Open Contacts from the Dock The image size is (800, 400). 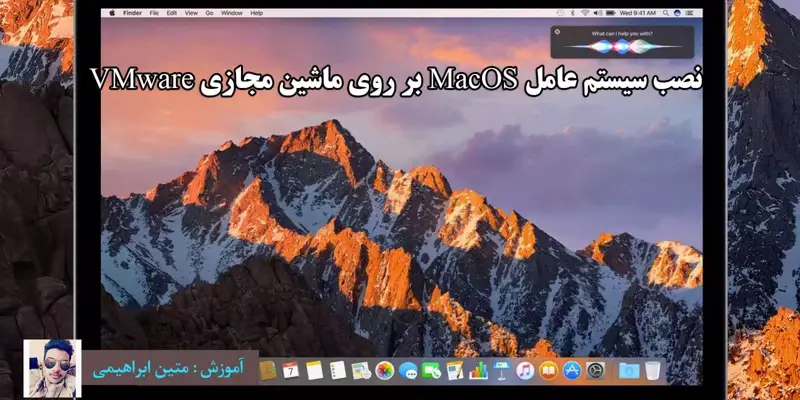[268, 370]
